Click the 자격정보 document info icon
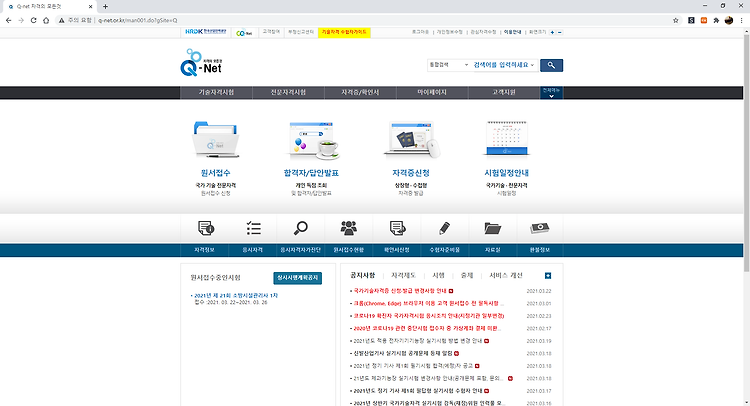The width and height of the screenshot is (750, 406). point(206,228)
